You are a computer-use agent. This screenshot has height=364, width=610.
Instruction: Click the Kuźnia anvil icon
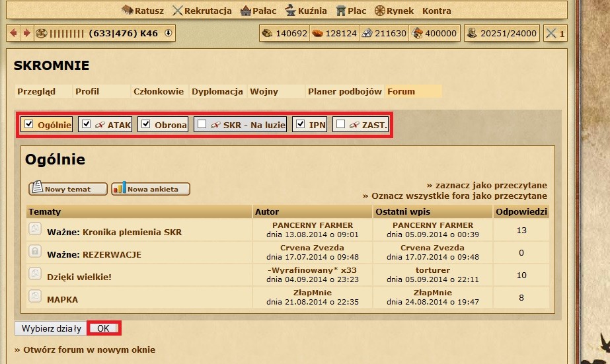pos(290,11)
